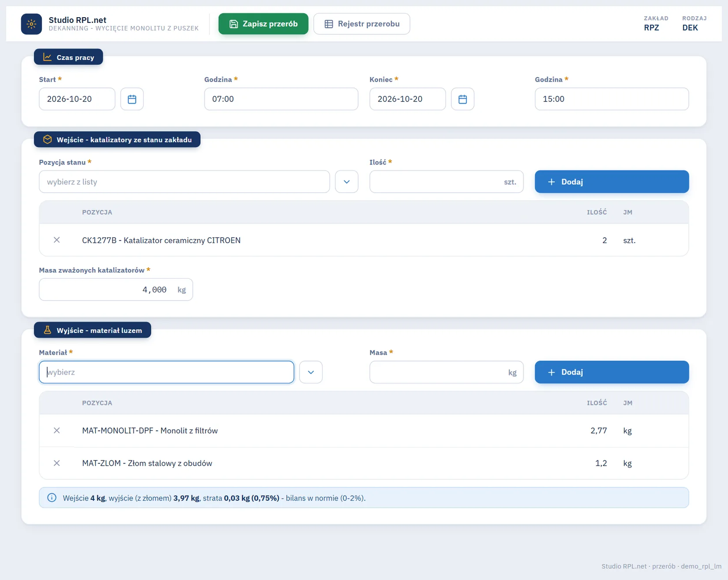Remove the CK1277B Katalizator ceramiczny row

click(57, 240)
